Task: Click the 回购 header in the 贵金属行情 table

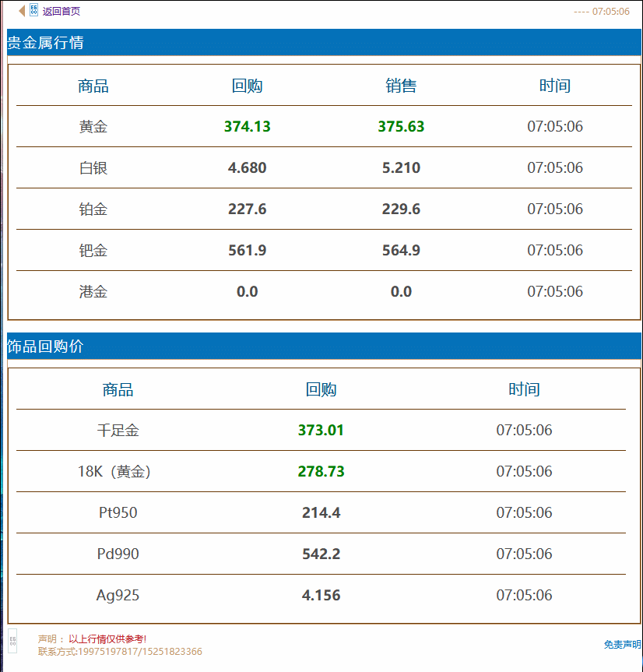Action: [x=247, y=86]
